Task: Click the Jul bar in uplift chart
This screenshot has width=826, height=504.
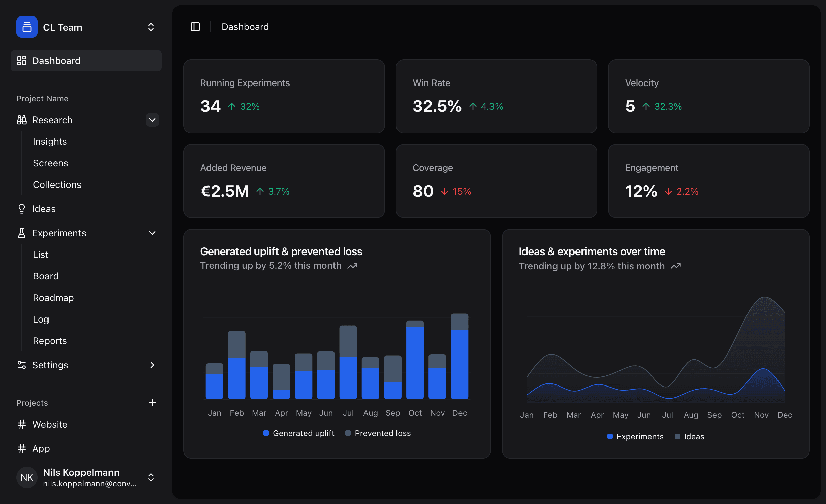Action: (x=348, y=362)
